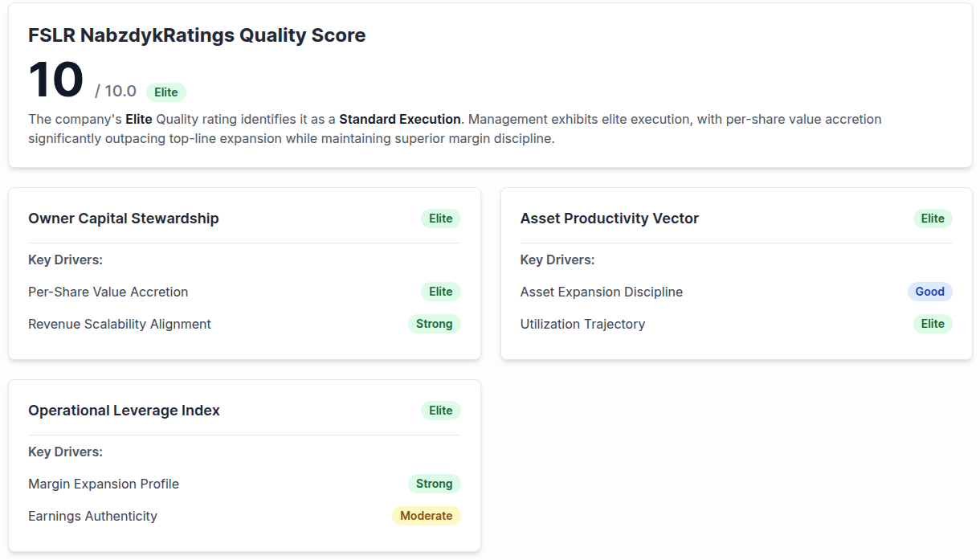Open the Utilization Trajectory driver details
This screenshot has height=560, width=980.
[x=582, y=324]
